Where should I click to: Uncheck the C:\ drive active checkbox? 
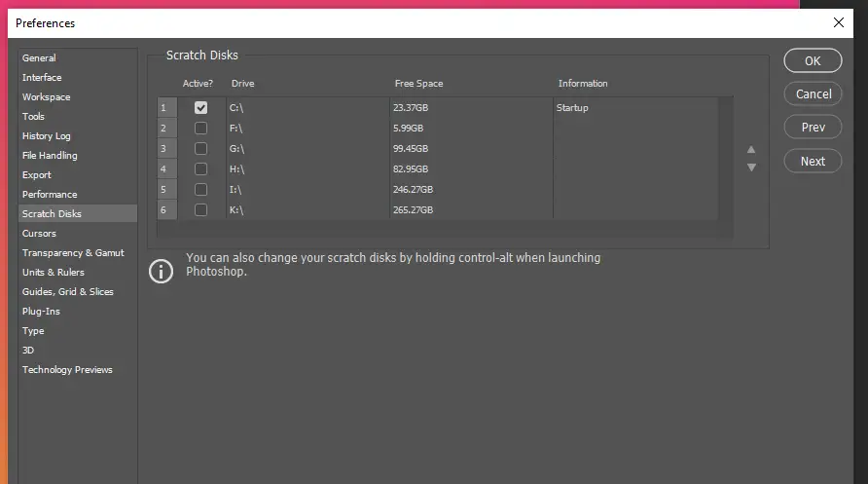(x=201, y=107)
